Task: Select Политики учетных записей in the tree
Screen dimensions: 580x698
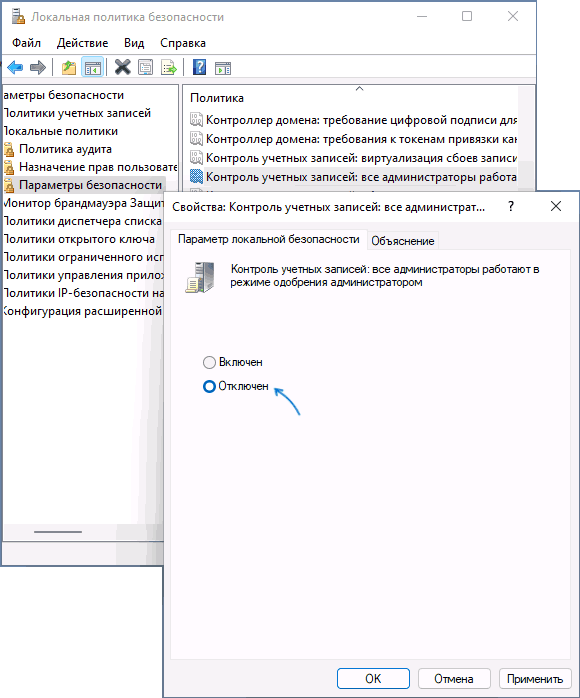Action: pyautogui.click(x=77, y=113)
